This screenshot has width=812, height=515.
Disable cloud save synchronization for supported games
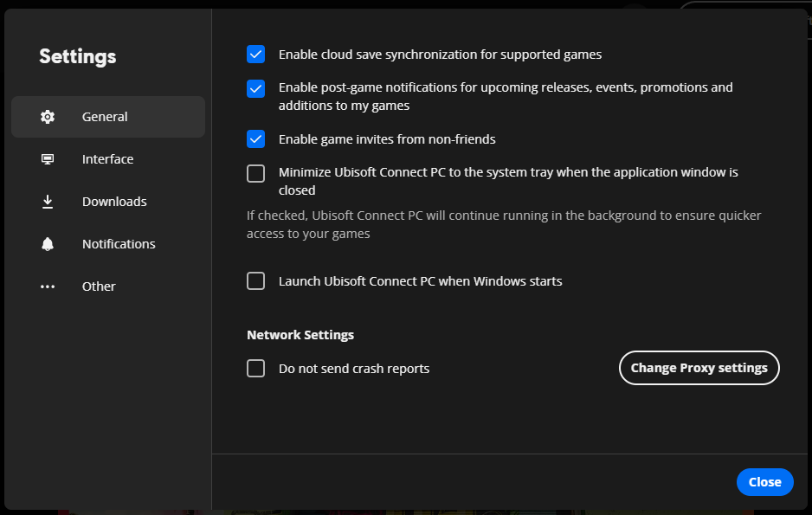pyautogui.click(x=255, y=54)
